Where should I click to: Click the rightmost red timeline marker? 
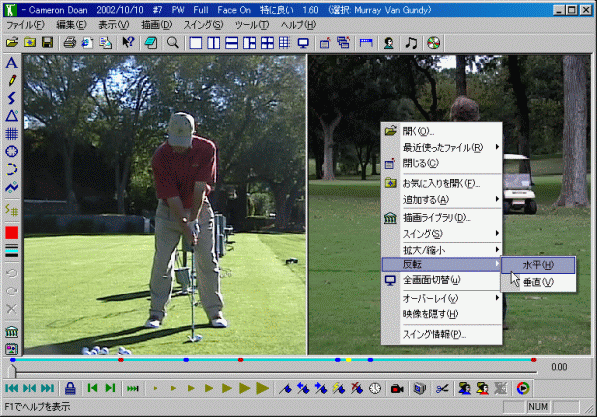533,360
